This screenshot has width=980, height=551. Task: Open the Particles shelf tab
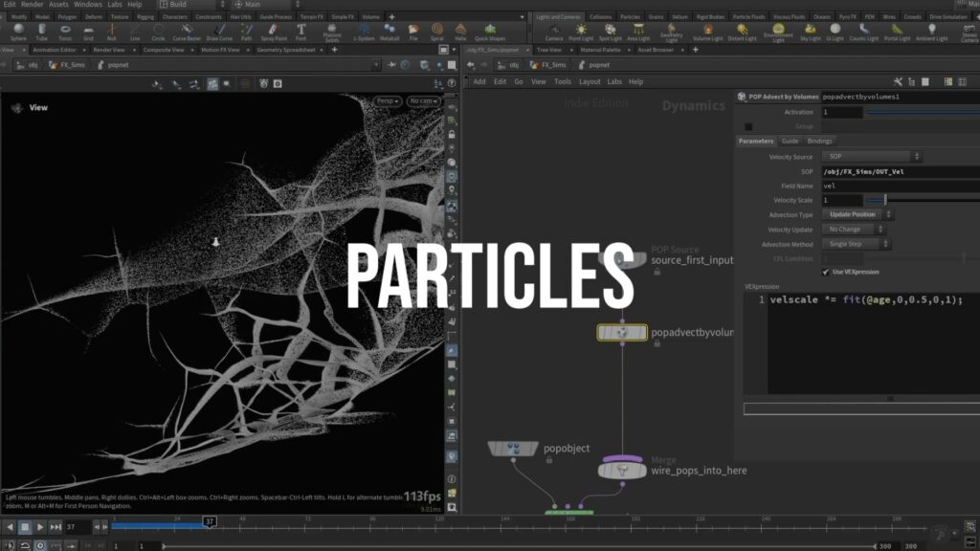click(630, 17)
